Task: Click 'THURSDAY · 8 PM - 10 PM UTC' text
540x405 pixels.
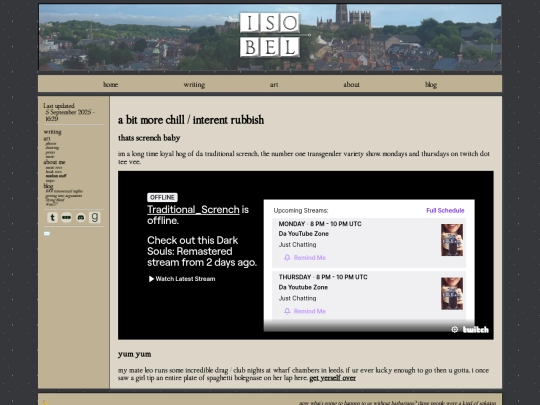Action: (x=323, y=277)
